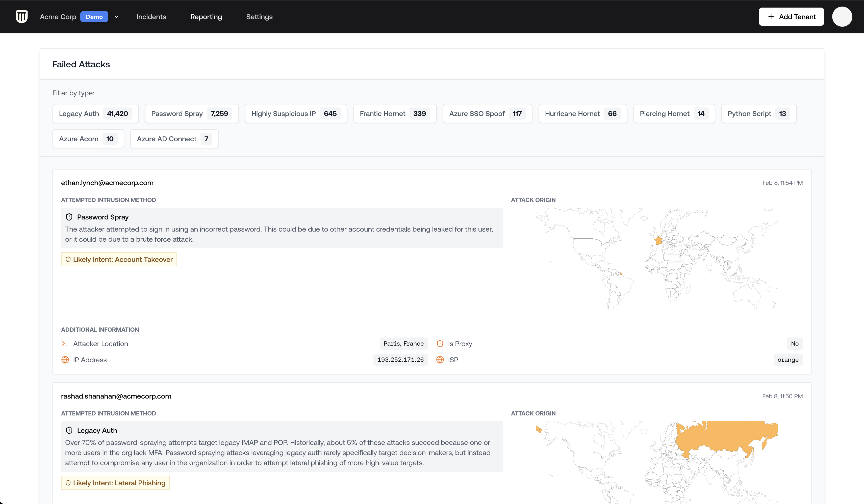The image size is (864, 504).
Task: Click the shield icon beside Is Proxy
Action: 440,344
